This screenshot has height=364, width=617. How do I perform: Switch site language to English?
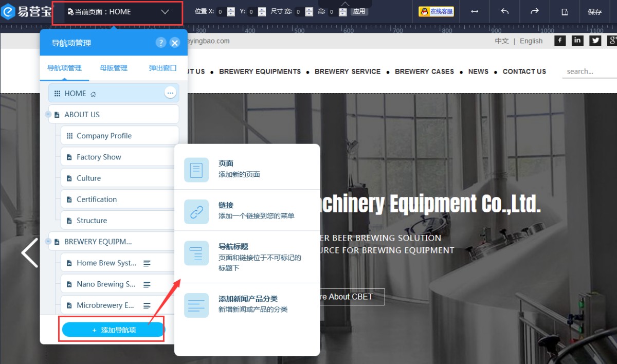pos(531,41)
